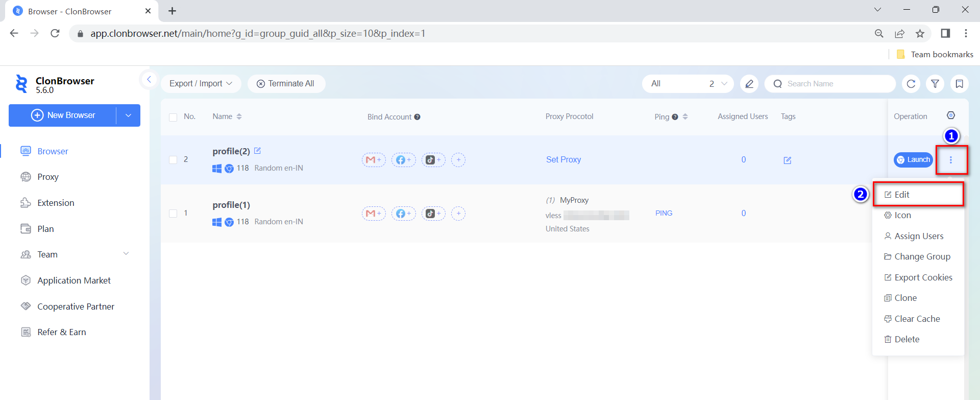Launch the profile(2) browser
Viewport: 980px width, 400px height.
(x=913, y=160)
